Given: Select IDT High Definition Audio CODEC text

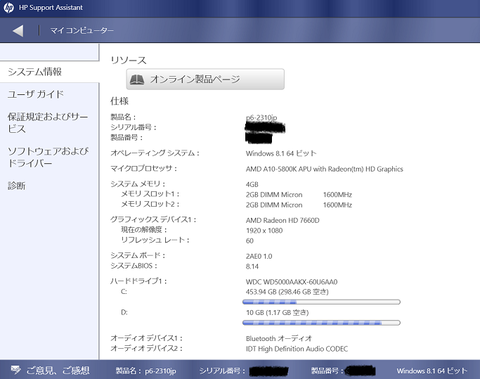Looking at the screenshot, I should [x=297, y=349].
